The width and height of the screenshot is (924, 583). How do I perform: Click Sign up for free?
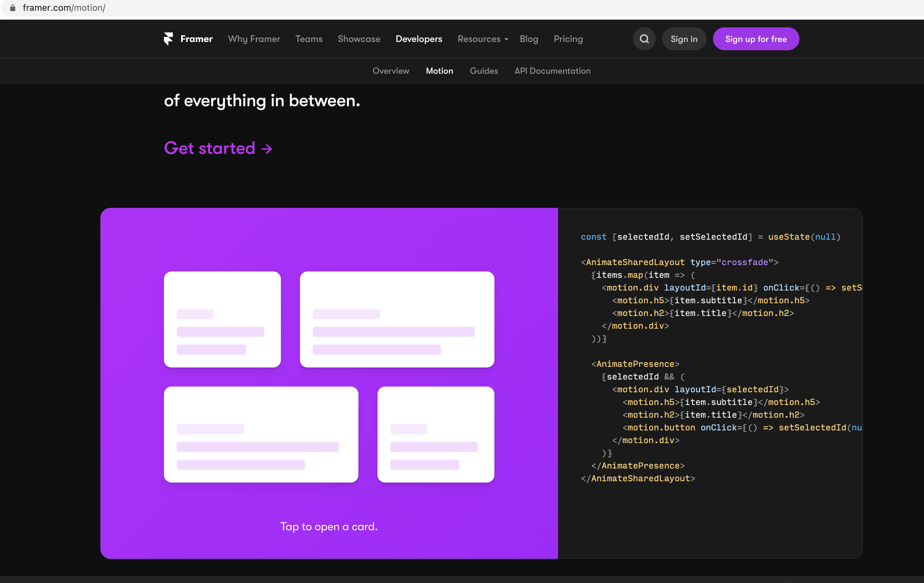756,39
